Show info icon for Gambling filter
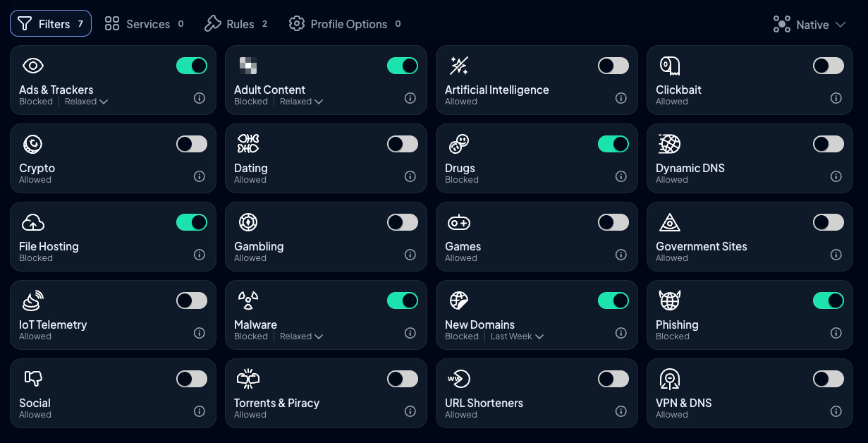Image resolution: width=868 pixels, height=443 pixels. click(x=410, y=255)
